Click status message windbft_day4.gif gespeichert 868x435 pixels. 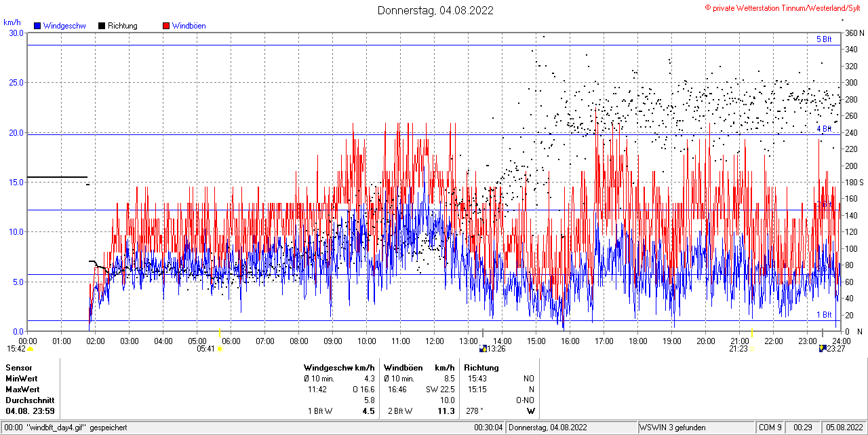(x=76, y=428)
